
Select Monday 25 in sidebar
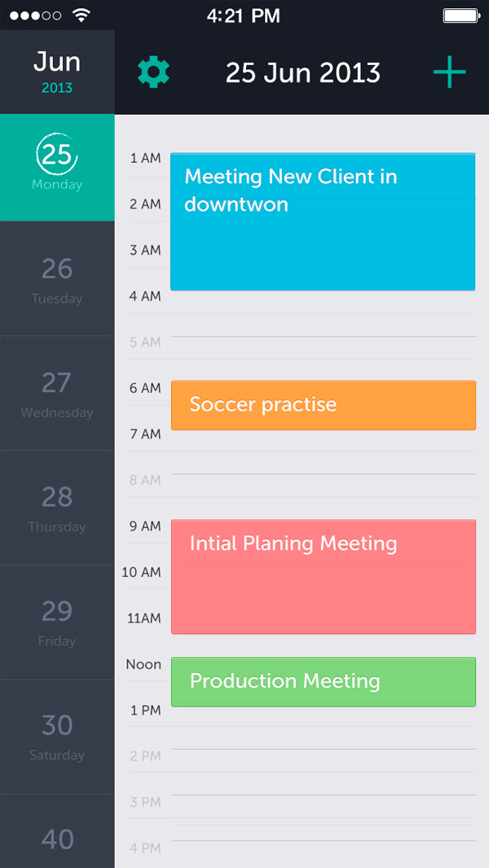[x=57, y=167]
